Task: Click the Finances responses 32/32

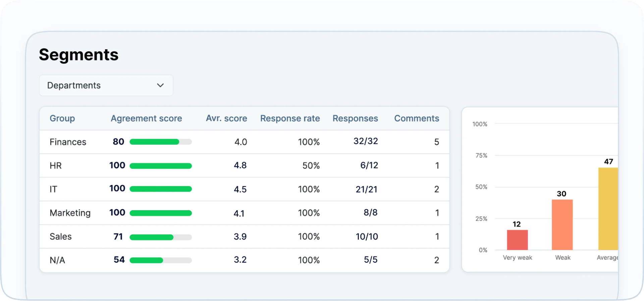Action: [366, 141]
